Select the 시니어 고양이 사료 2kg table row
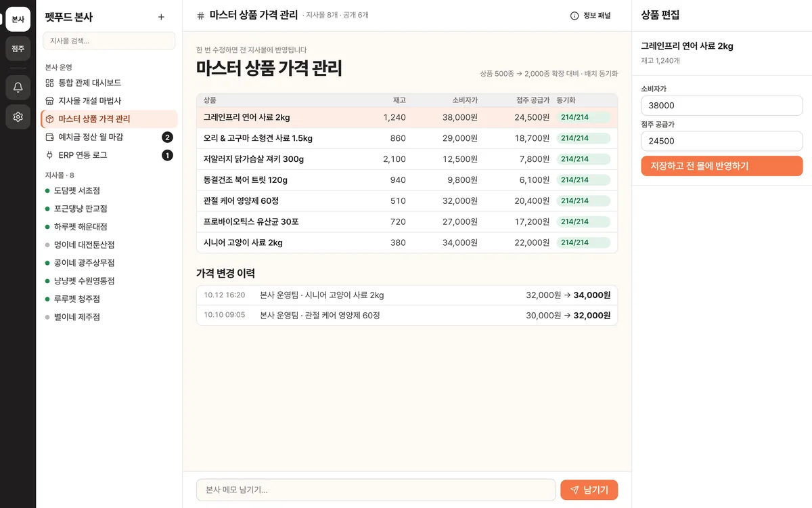This screenshot has height=508, width=812. tap(407, 242)
